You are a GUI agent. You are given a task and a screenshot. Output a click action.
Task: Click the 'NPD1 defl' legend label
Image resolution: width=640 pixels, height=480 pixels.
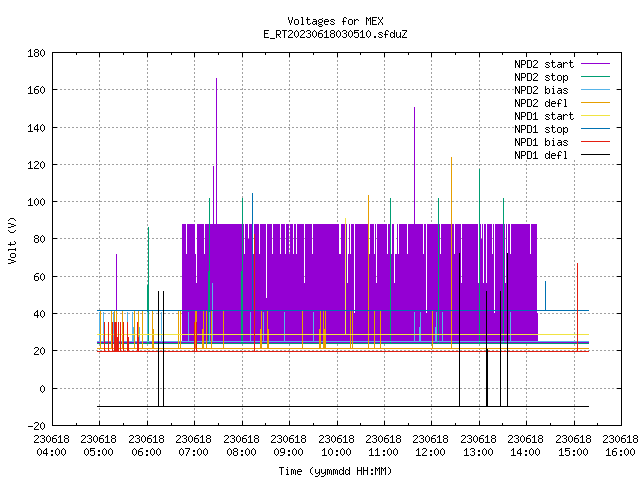point(541,155)
